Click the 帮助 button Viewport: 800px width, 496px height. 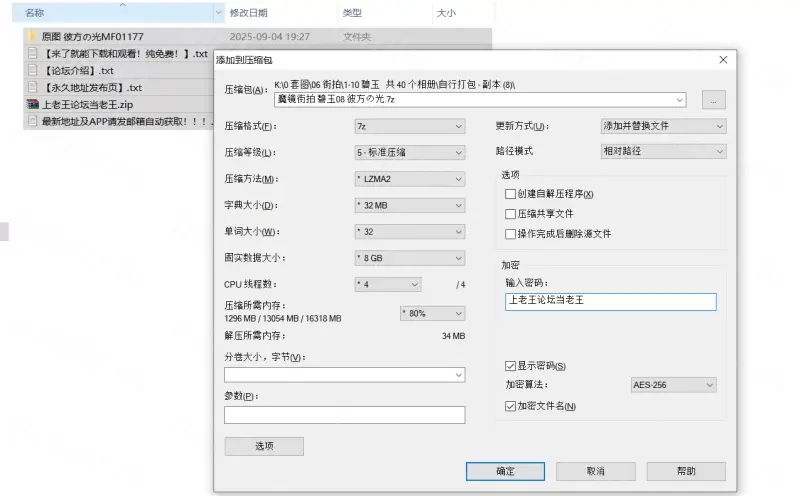coord(686,471)
